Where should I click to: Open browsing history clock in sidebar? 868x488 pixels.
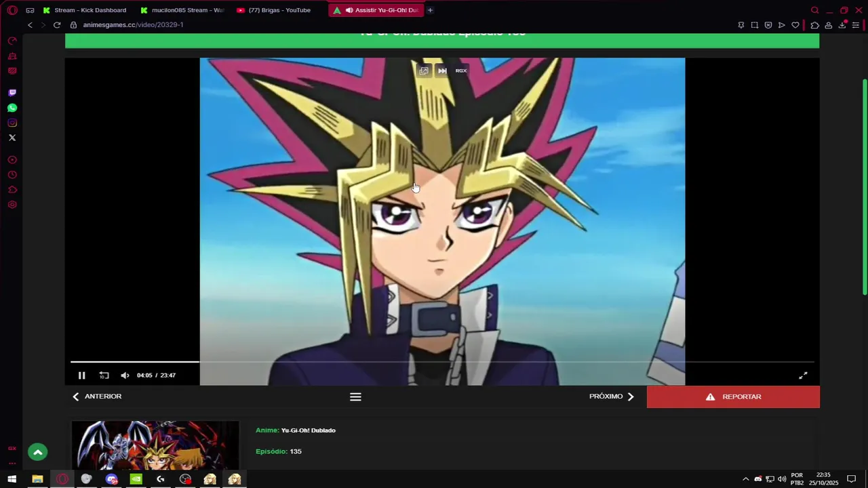tap(12, 175)
